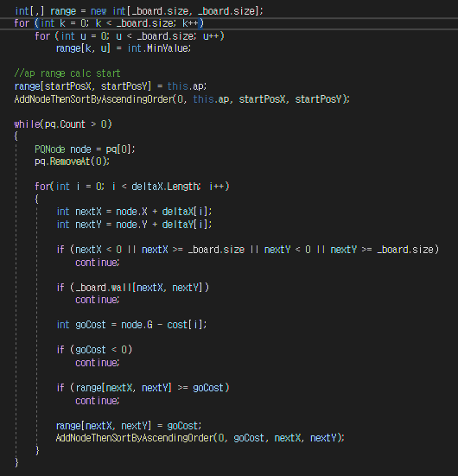Click 'continue;' under the wall check
458x476 pixels.
point(98,300)
